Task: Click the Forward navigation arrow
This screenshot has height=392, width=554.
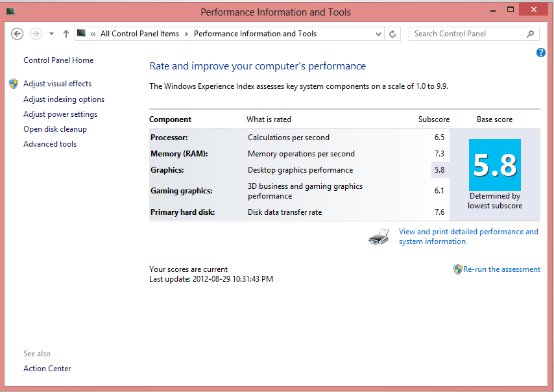Action: click(x=36, y=34)
